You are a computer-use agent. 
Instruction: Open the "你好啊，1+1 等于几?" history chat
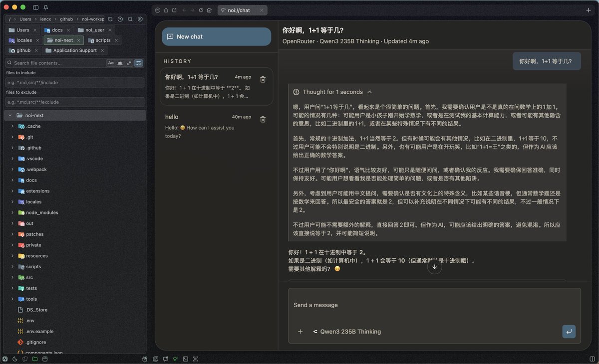(216, 86)
